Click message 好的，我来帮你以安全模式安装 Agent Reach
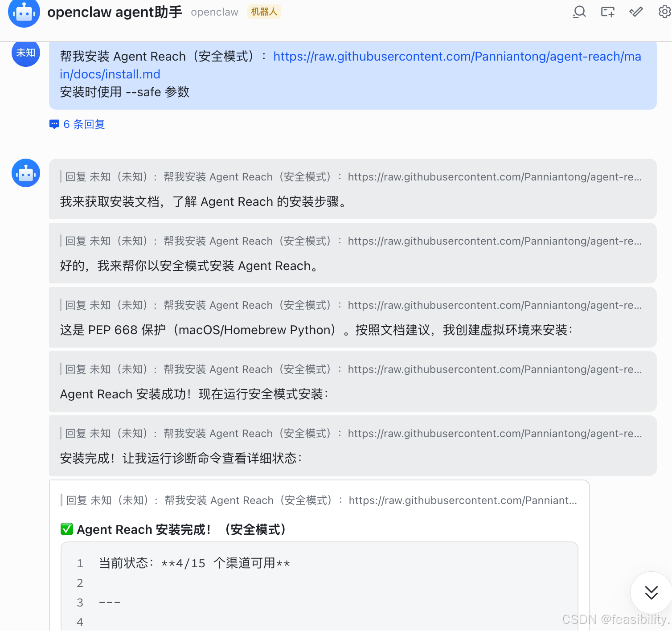The width and height of the screenshot is (672, 631). point(189,266)
